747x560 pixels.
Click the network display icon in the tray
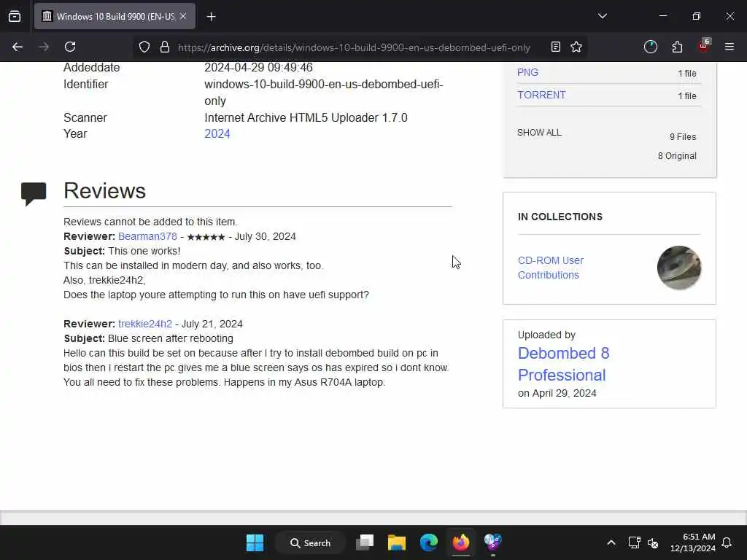coord(634,542)
